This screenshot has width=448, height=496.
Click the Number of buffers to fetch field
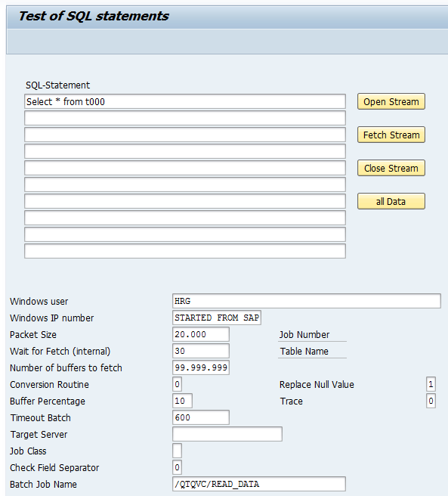201,367
